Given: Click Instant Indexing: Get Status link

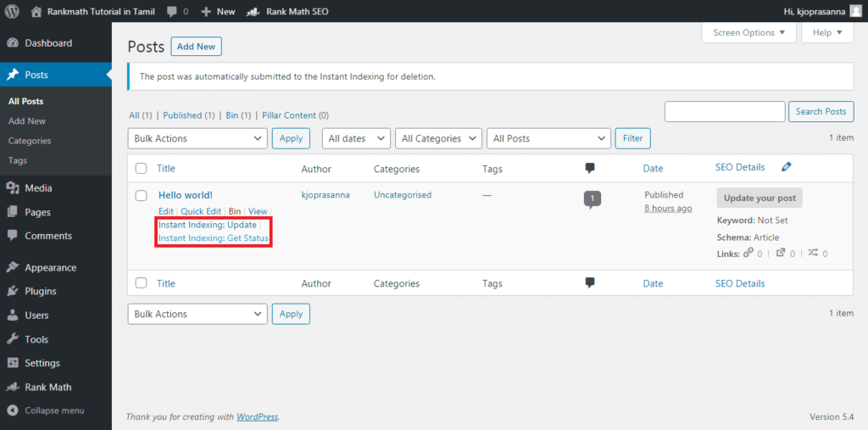Looking at the screenshot, I should (214, 238).
